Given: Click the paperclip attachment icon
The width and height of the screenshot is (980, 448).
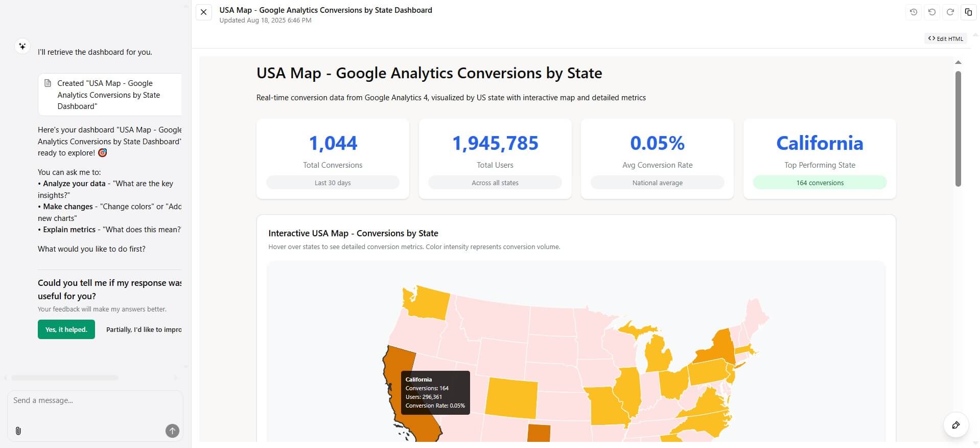Looking at the screenshot, I should click(18, 431).
